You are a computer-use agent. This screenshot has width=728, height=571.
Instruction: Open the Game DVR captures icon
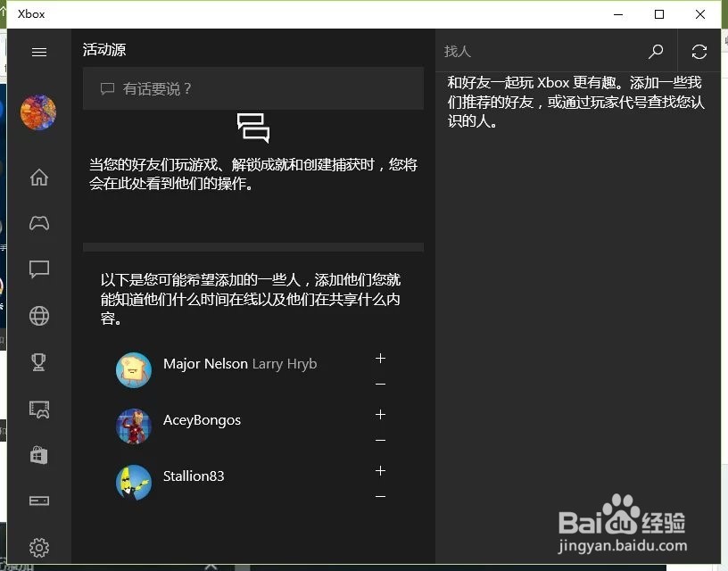coord(39,409)
